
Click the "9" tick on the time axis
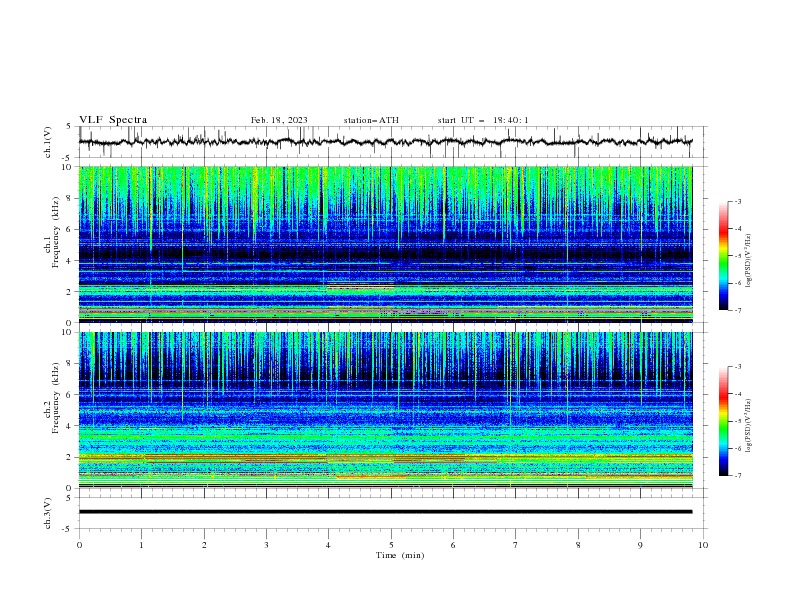coord(640,545)
